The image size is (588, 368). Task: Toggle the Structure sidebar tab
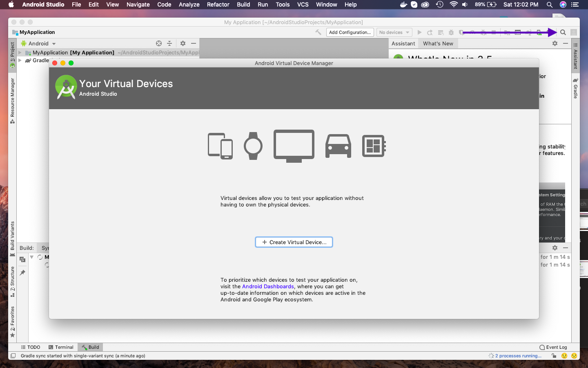[12, 282]
